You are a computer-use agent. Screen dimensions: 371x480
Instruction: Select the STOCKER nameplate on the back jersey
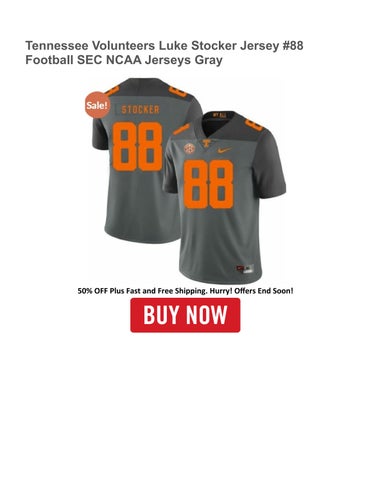click(140, 110)
